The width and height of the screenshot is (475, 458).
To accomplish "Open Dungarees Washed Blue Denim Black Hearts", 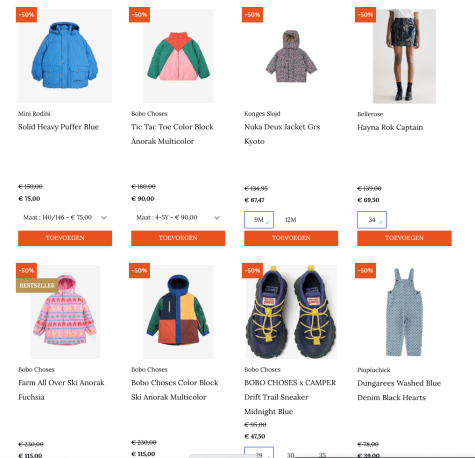I will point(399,390).
